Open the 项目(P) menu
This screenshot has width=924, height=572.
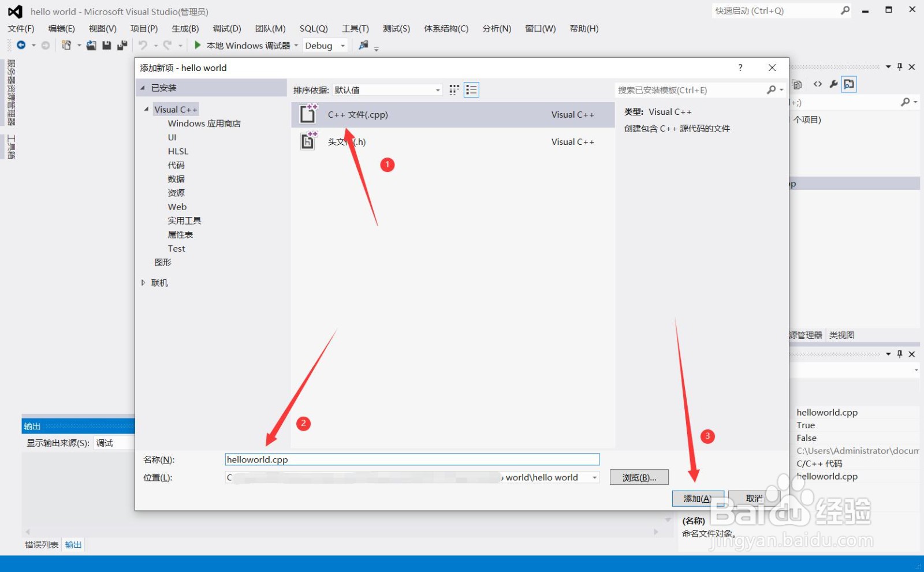pos(144,28)
